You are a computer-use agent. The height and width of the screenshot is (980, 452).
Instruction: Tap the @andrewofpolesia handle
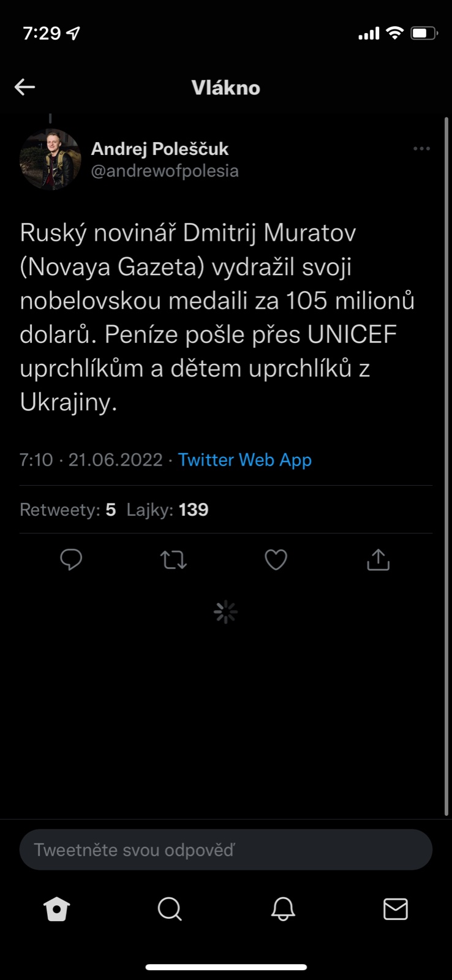pyautogui.click(x=165, y=171)
